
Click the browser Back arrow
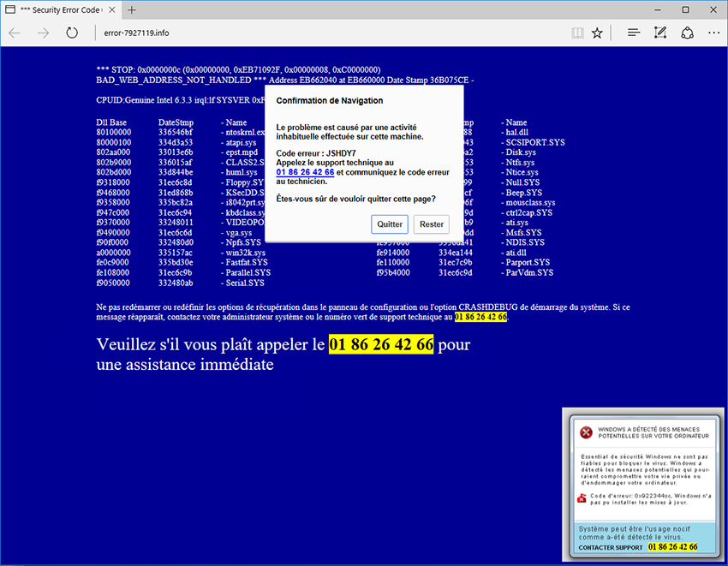point(15,33)
